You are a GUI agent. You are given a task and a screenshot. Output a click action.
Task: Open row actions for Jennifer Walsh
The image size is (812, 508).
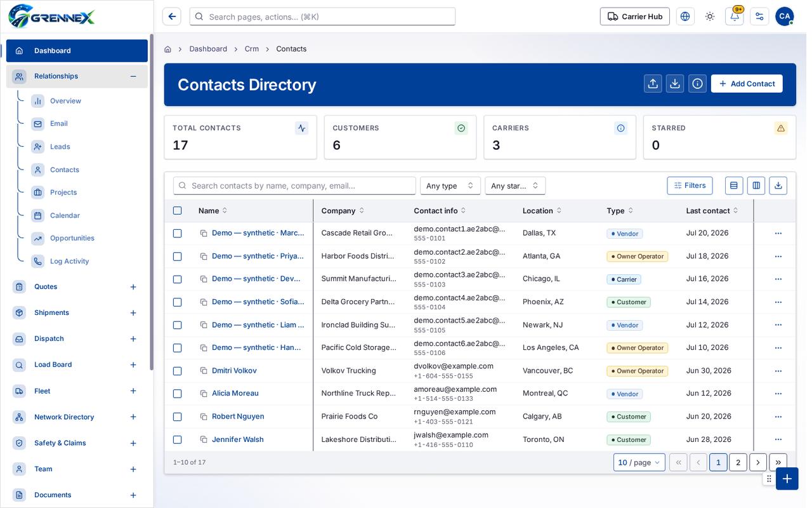(778, 439)
